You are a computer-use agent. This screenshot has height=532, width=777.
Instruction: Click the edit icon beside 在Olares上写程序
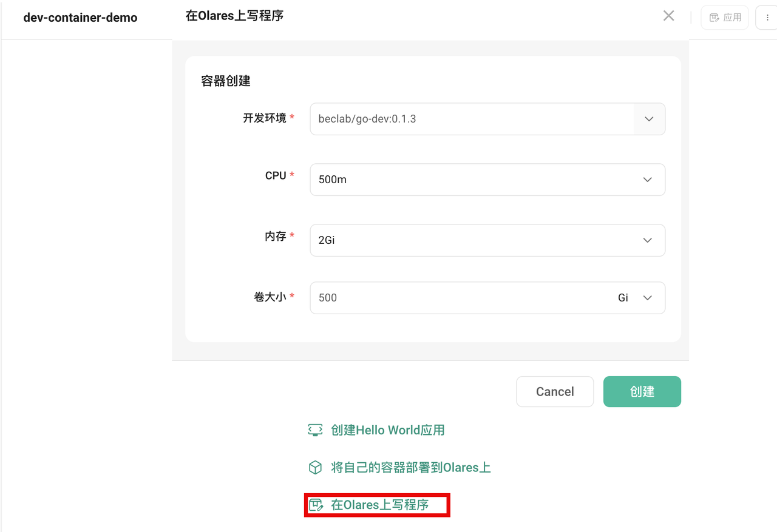click(x=316, y=505)
